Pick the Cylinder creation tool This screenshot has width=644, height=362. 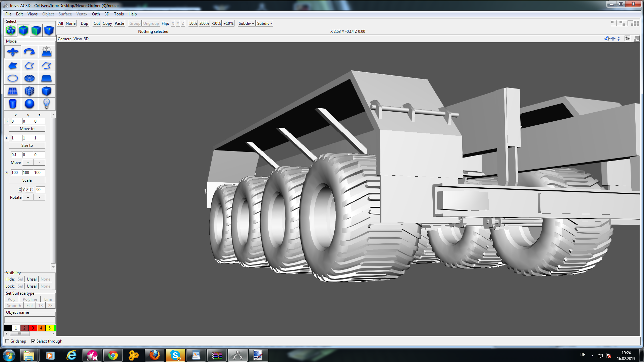[13, 104]
